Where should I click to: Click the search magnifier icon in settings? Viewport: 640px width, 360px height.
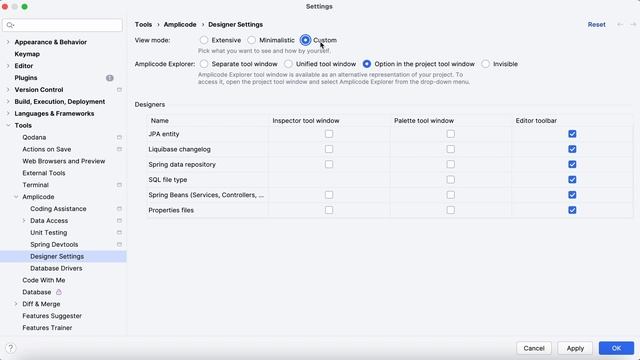pos(10,25)
